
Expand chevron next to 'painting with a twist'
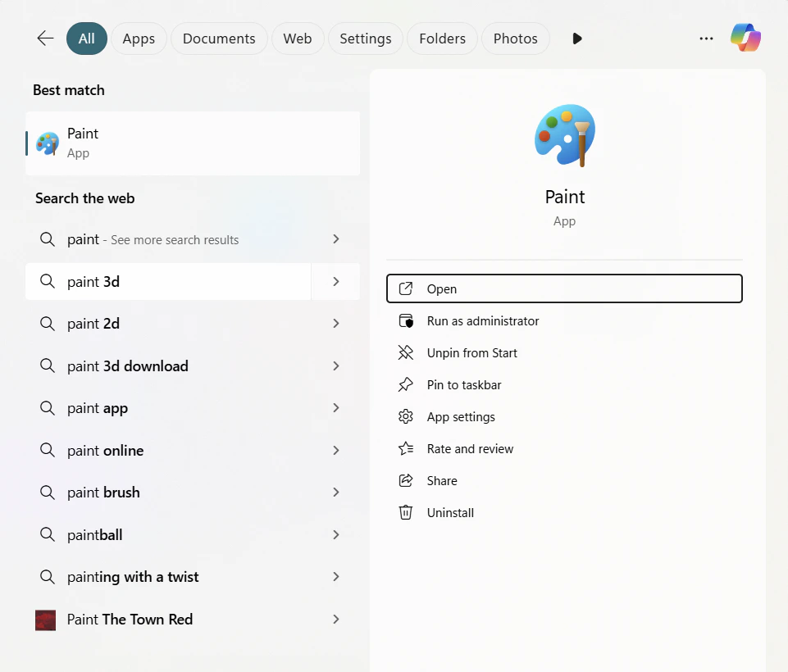336,577
